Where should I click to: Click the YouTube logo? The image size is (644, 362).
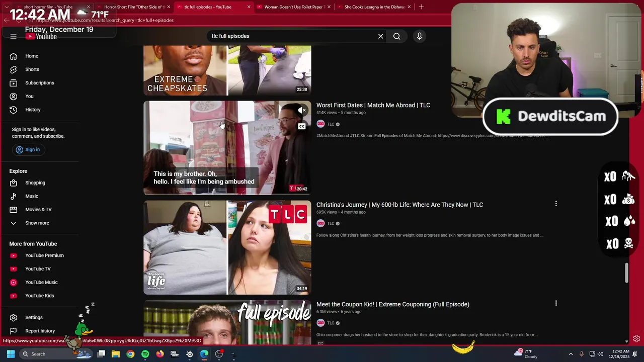tap(42, 37)
